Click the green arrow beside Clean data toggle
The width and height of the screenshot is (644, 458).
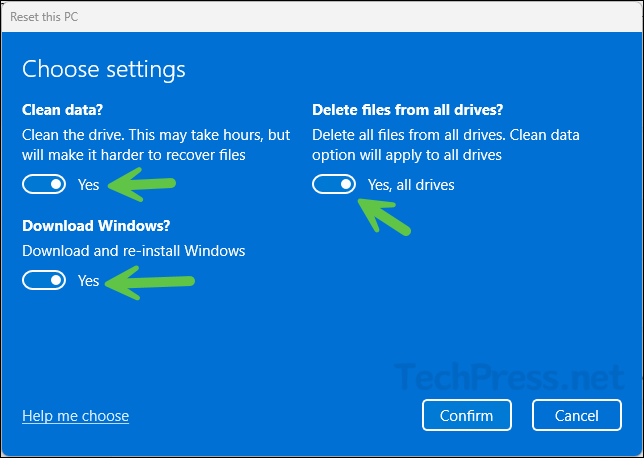141,185
